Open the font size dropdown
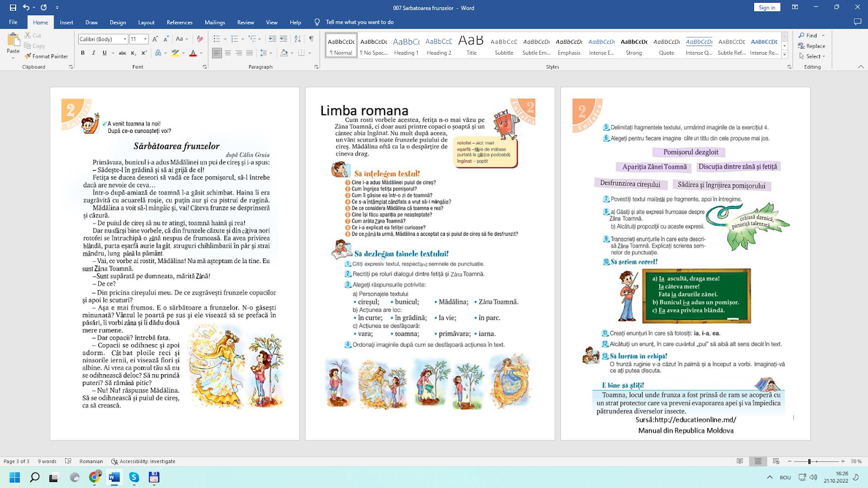 pos(145,39)
